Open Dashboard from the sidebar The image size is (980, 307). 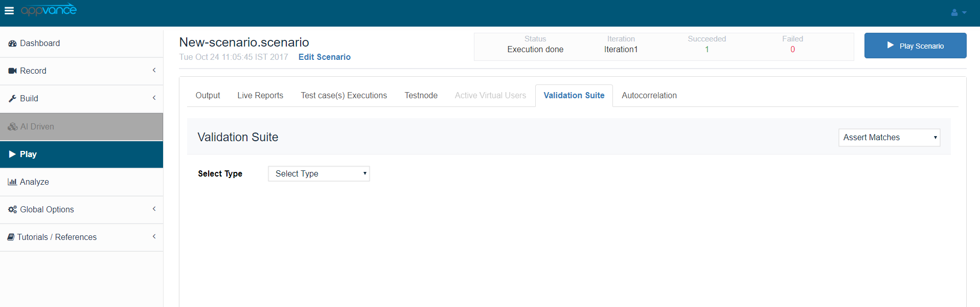(x=40, y=43)
